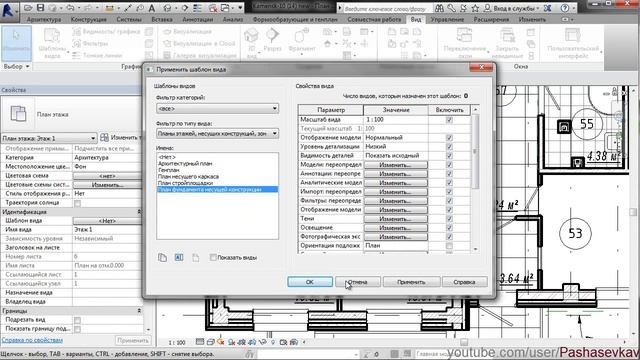Screen dimensions: 640x360
Task: Open the Архитектура ribbon tab
Action: (x=44, y=19)
